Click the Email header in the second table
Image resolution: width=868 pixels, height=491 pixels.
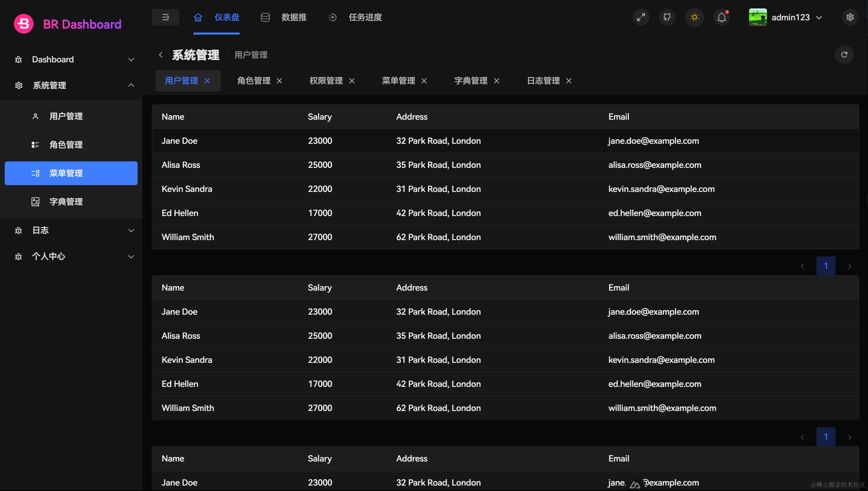[x=619, y=288]
